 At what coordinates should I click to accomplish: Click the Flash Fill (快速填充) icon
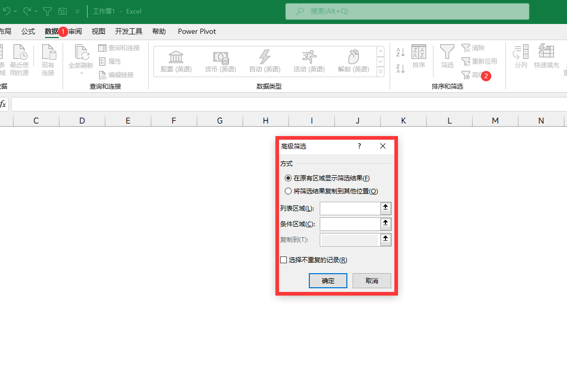(x=546, y=52)
